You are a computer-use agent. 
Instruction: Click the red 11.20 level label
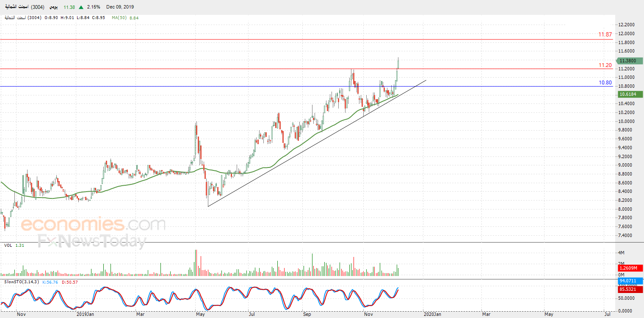tap(605, 65)
